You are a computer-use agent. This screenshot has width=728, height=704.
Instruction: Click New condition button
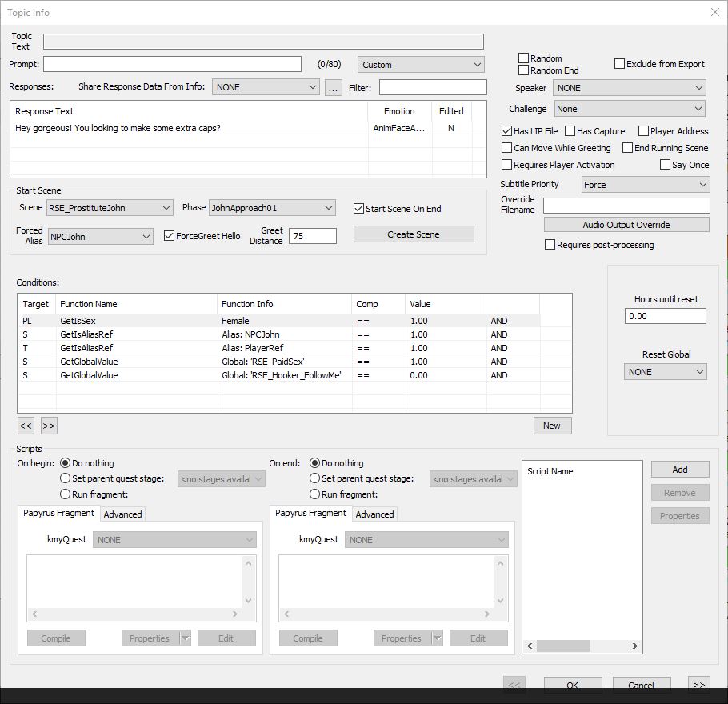coord(552,426)
